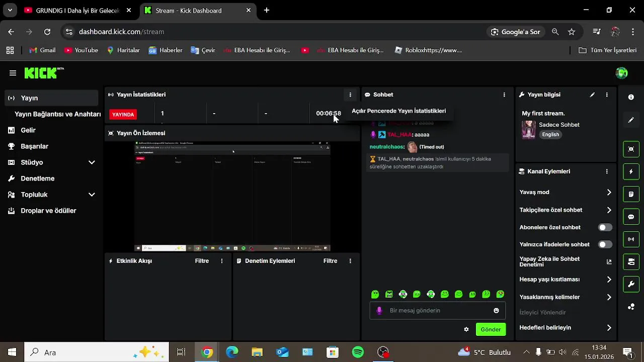Toggle stream info wrench icon in right sidebar

coord(631,285)
